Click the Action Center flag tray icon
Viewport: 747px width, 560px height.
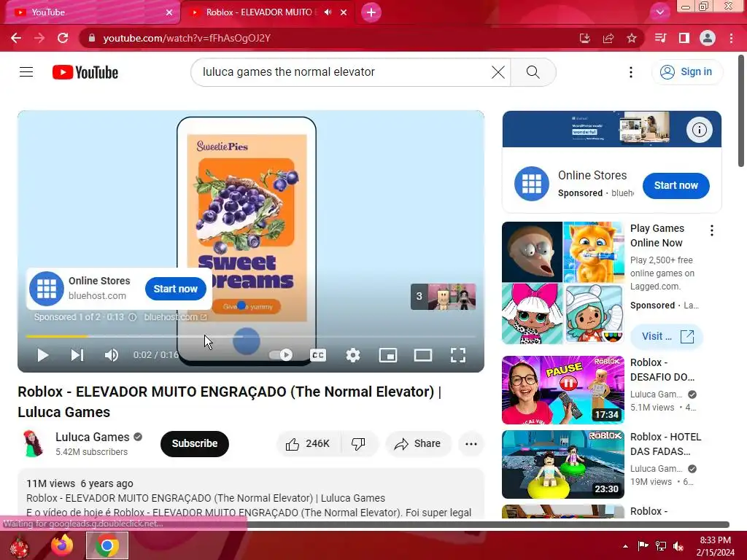coord(643,546)
